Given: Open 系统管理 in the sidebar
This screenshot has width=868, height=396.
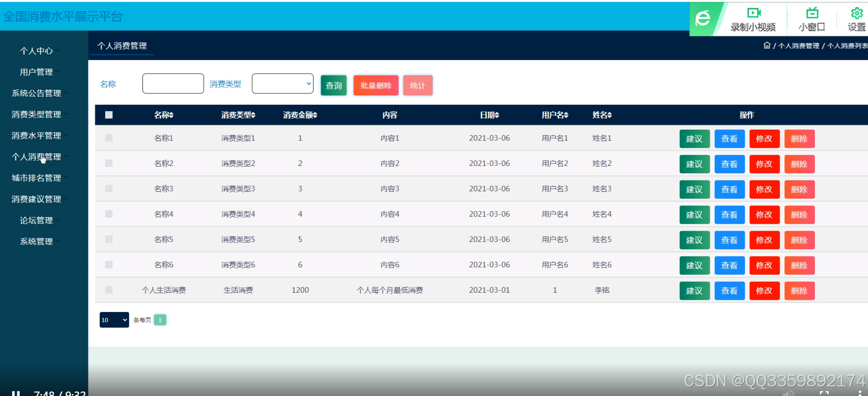Looking at the screenshot, I should tap(36, 241).
